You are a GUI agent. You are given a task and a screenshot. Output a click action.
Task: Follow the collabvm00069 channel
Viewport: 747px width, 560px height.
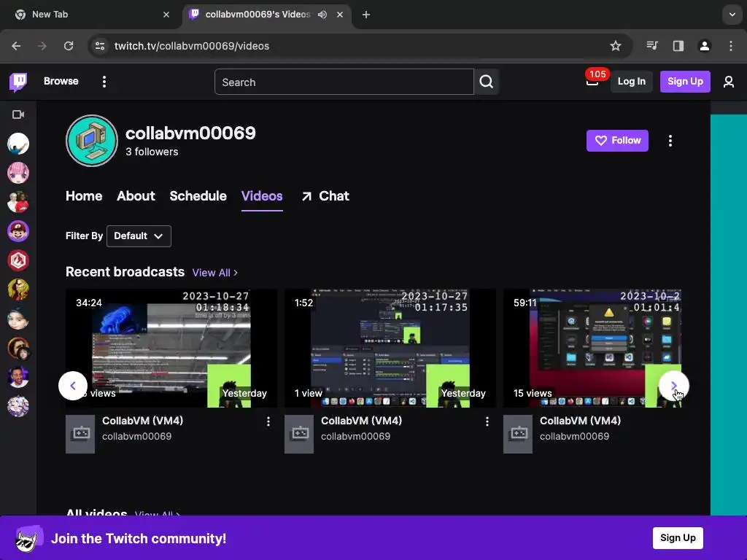tap(617, 141)
